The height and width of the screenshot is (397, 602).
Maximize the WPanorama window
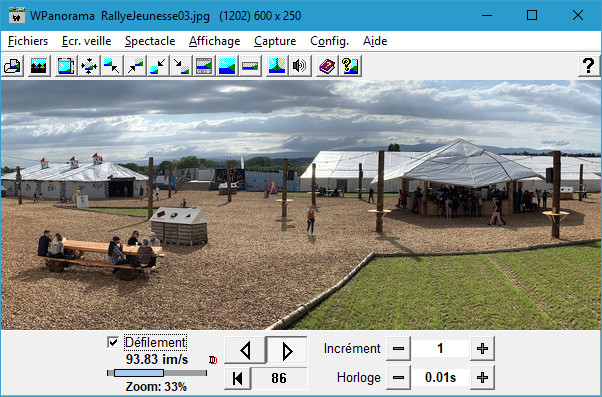pyautogui.click(x=532, y=15)
